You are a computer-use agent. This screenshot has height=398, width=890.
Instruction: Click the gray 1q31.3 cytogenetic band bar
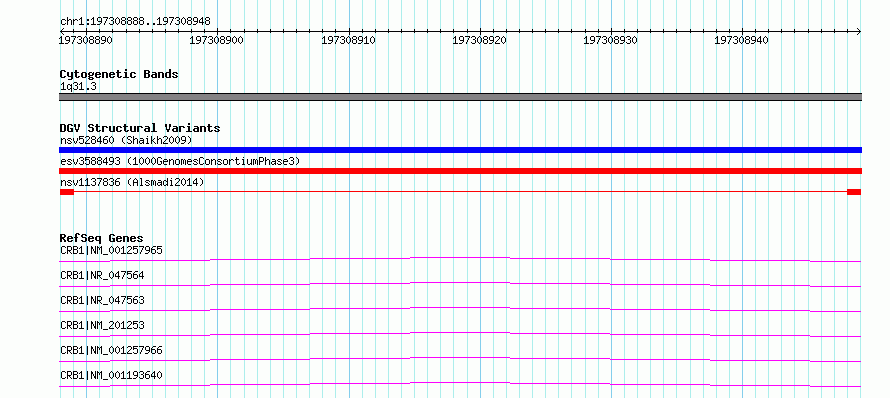460,97
